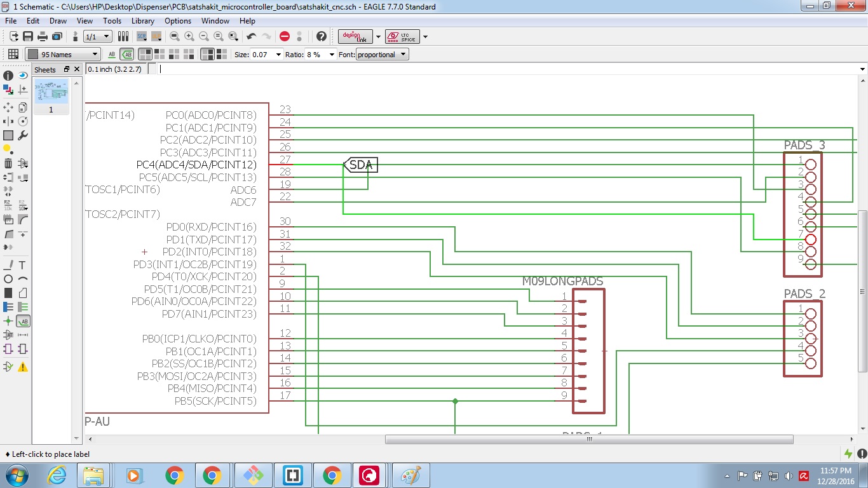Close the Sheets panel
868x488 pixels.
pos(77,69)
